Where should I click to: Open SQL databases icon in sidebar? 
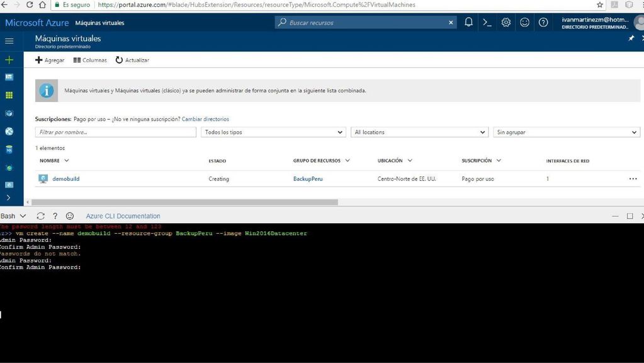pyautogui.click(x=9, y=149)
